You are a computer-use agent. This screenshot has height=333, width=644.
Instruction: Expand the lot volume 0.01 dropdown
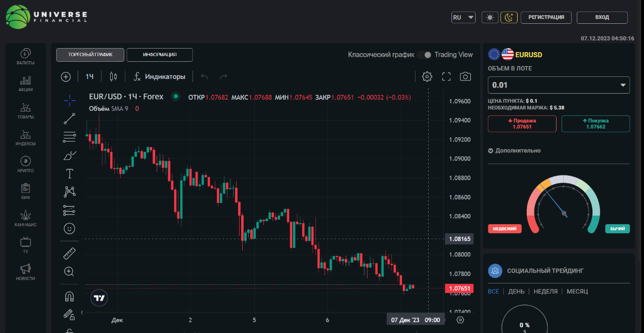tap(559, 85)
